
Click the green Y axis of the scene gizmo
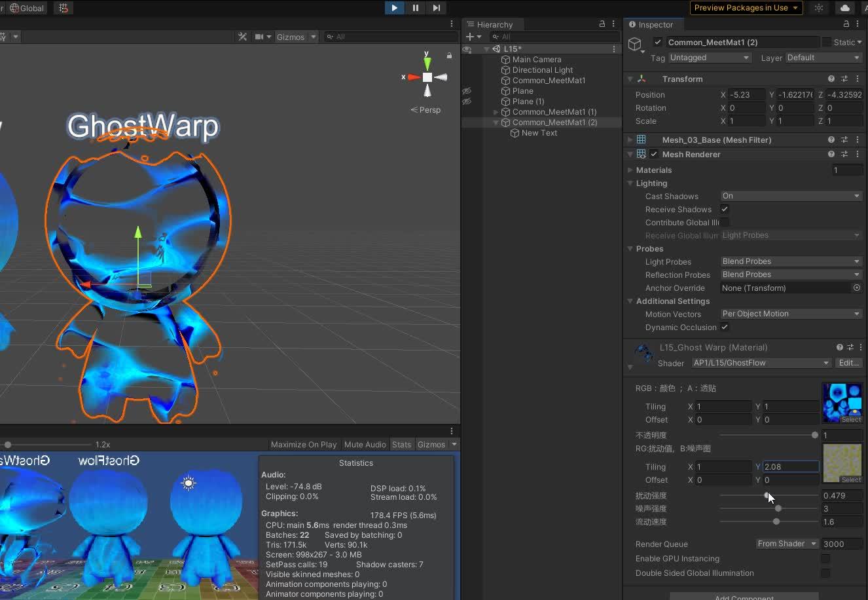427,63
